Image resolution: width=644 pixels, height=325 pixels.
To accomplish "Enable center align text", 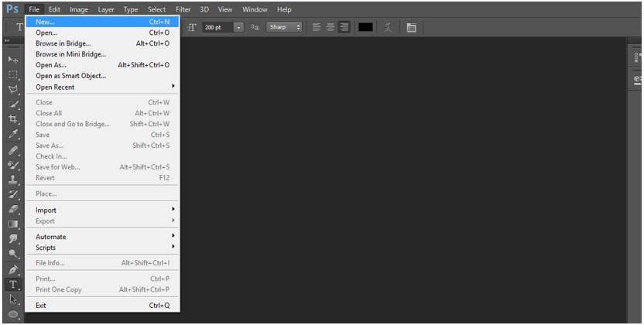I will point(331,27).
